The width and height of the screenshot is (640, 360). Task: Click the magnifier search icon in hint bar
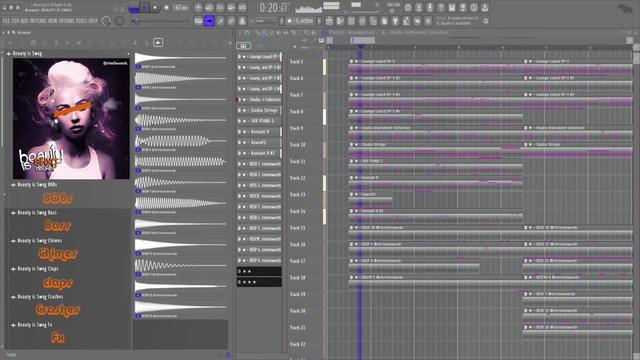[x=486, y=21]
